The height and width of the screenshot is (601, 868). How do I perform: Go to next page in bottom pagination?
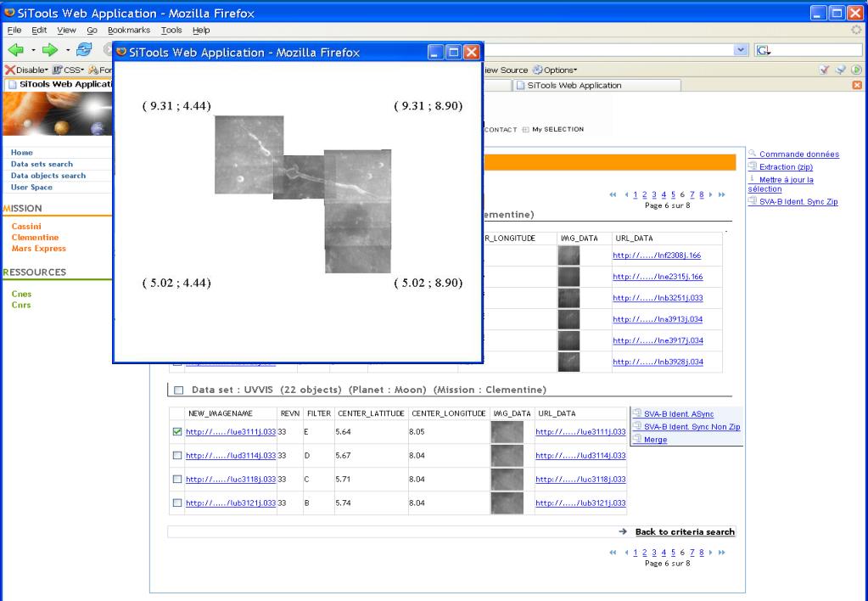(x=711, y=553)
